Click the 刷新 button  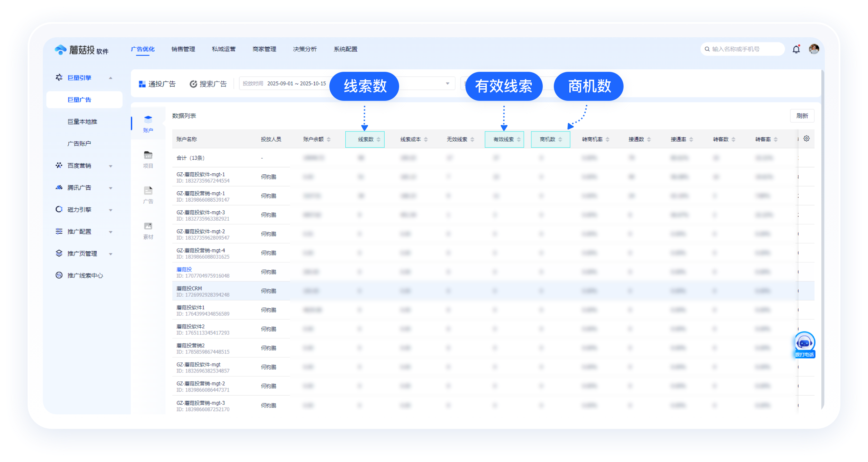(x=802, y=116)
